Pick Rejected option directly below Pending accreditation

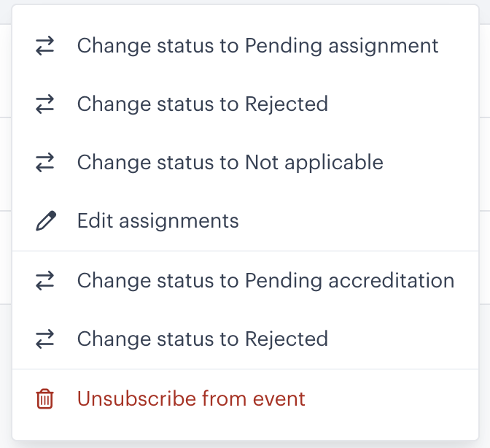tap(245, 339)
